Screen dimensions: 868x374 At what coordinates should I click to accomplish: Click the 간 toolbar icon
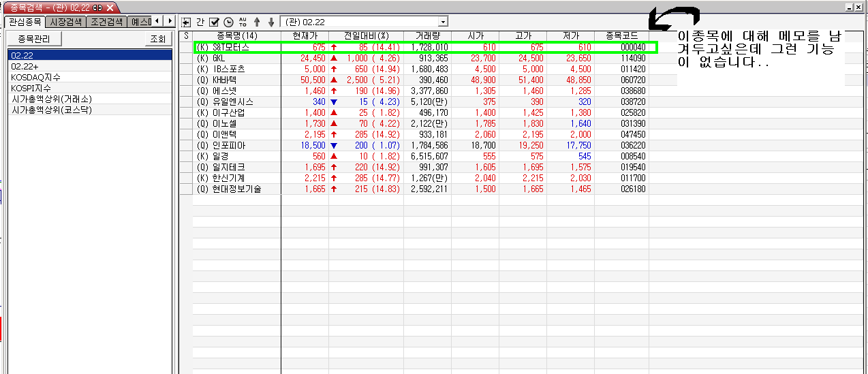200,22
